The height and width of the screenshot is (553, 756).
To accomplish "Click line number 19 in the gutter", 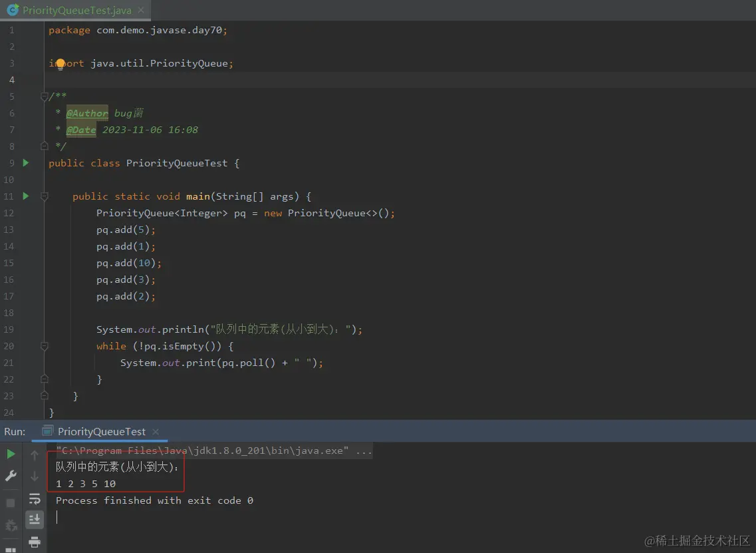I will 9,329.
